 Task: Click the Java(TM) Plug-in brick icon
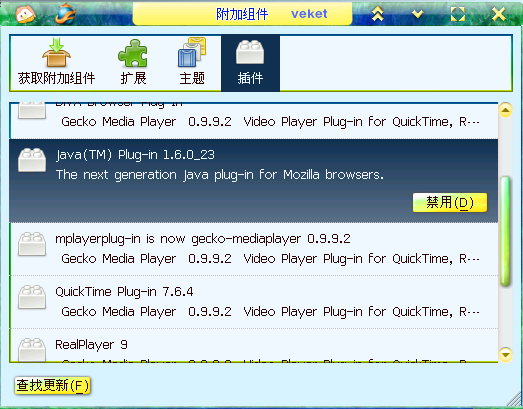point(32,160)
